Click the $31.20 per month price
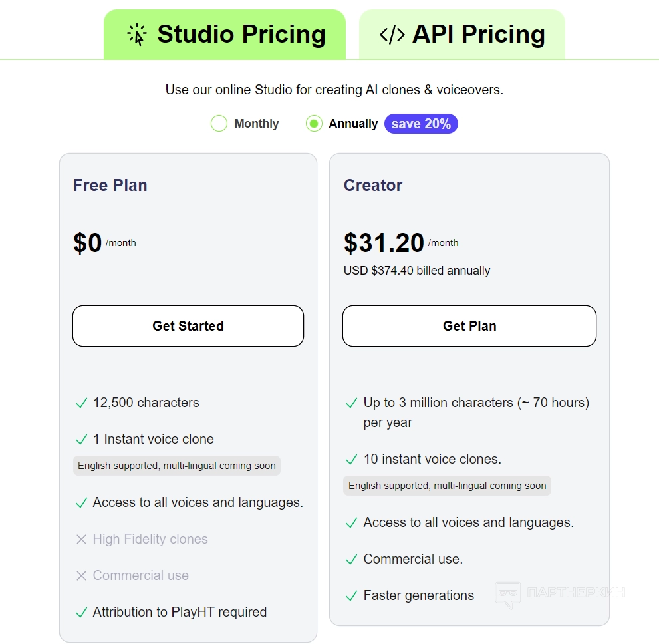Viewport: 659px width, 644px height. coord(384,243)
